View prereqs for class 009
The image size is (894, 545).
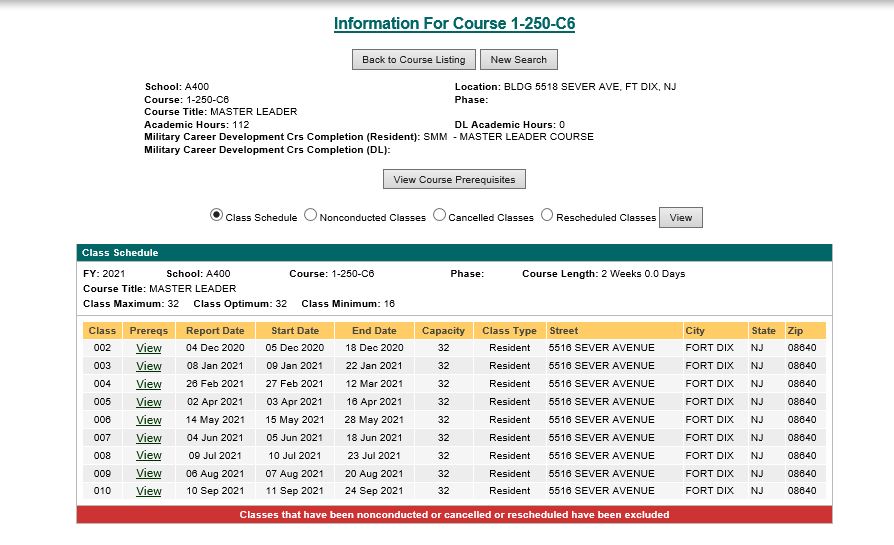(x=149, y=473)
